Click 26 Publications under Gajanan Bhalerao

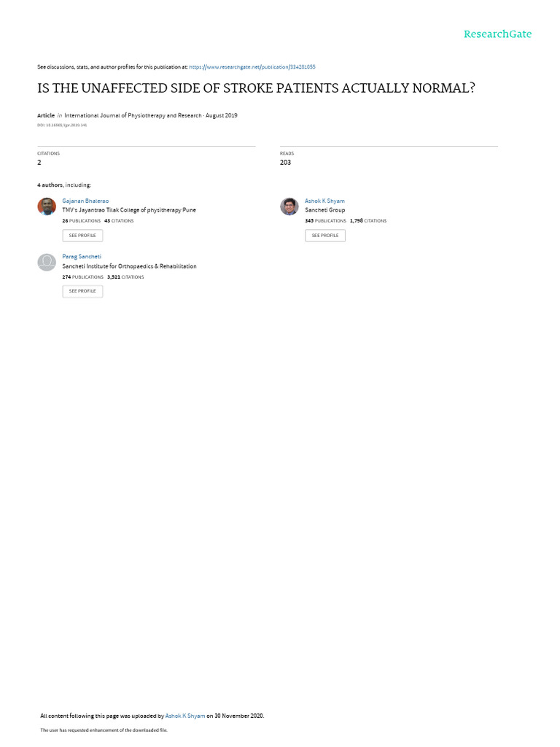click(x=82, y=221)
